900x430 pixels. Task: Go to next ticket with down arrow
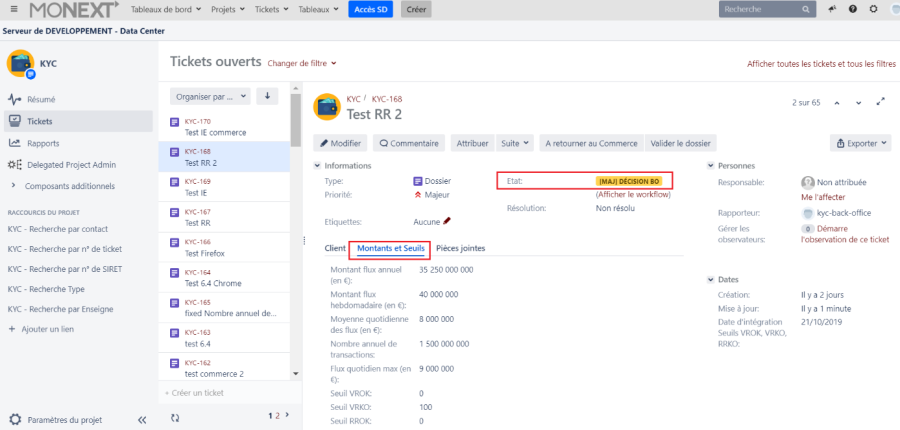pos(859,102)
